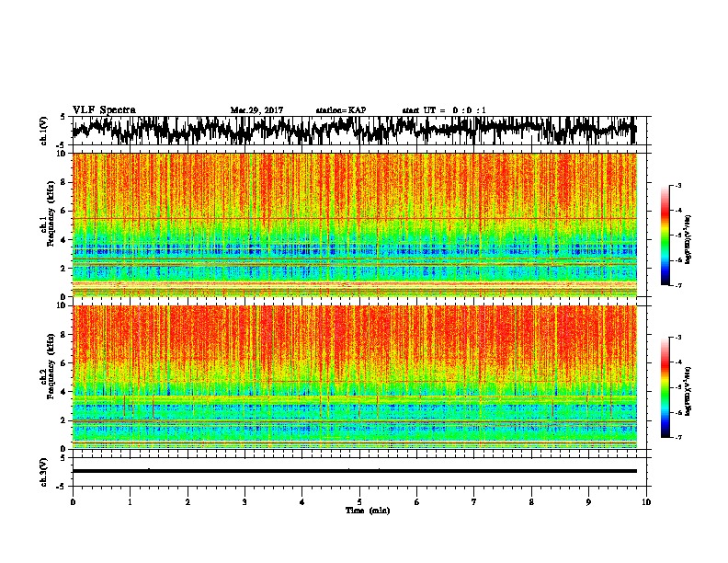Click time axis tick label "0"
728x563 pixels.
tap(73, 502)
